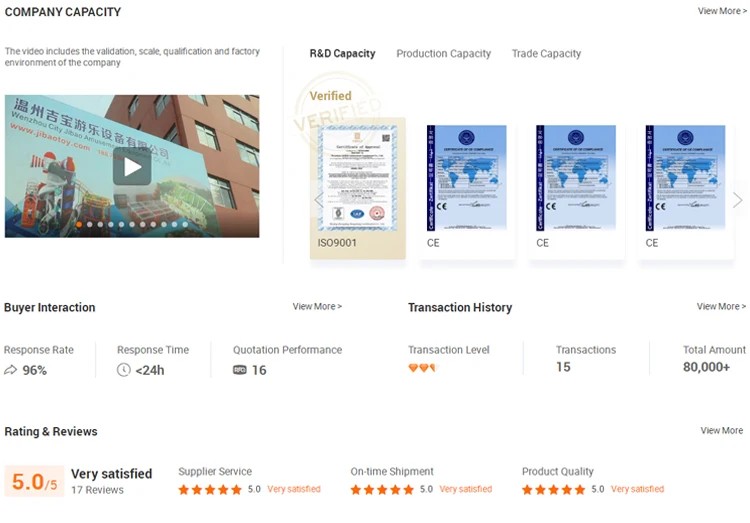Viewport: 750px width, 523px height.
Task: Switch to Production Capacity tab
Action: click(x=443, y=54)
